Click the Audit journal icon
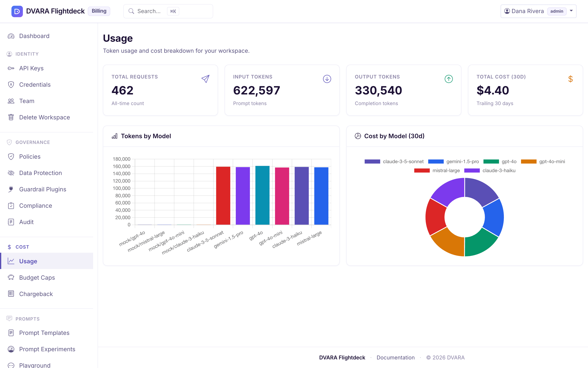The width and height of the screenshot is (588, 368). click(x=11, y=222)
